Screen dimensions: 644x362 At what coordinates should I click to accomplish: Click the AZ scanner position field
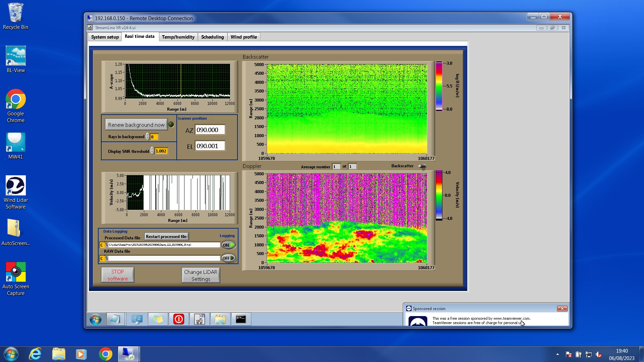(210, 130)
